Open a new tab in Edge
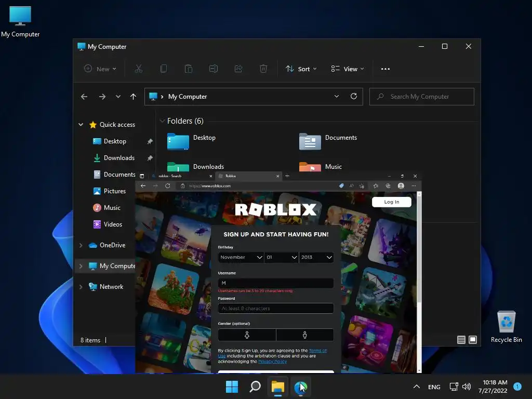532x399 pixels. pos(287,176)
